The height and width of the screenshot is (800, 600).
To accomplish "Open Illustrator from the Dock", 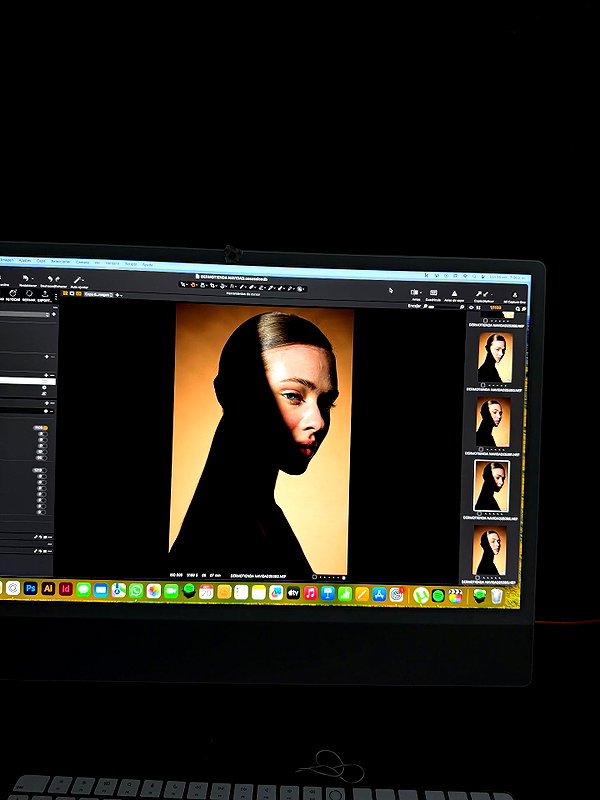I will (48, 588).
